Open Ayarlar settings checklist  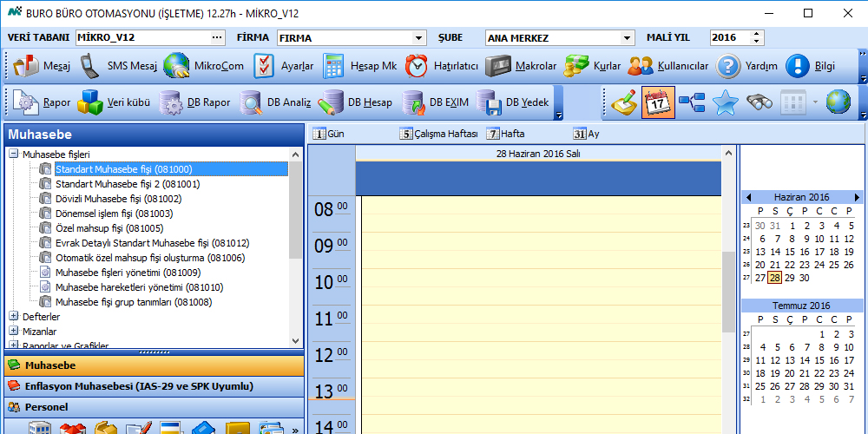point(284,67)
